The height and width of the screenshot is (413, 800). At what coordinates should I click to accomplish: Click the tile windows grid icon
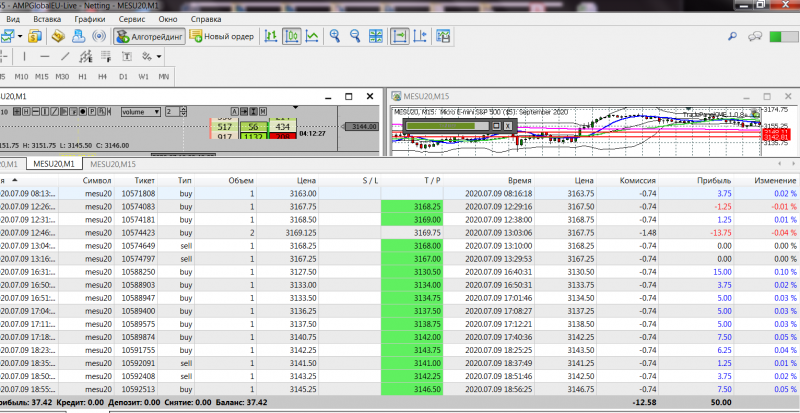point(376,37)
